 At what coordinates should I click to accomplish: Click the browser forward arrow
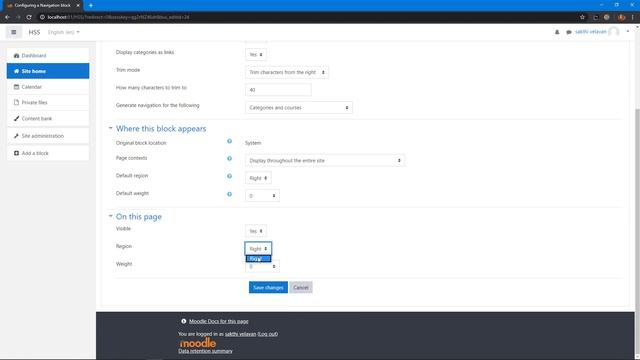18,17
